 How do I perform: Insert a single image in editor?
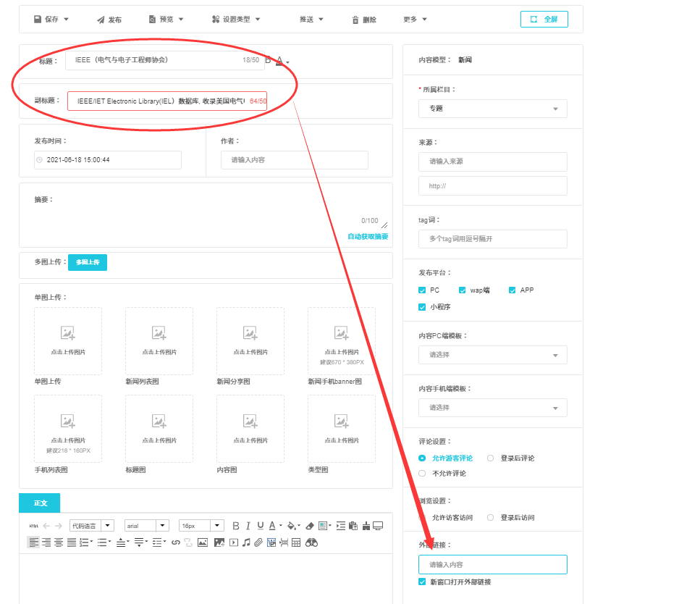point(203,542)
